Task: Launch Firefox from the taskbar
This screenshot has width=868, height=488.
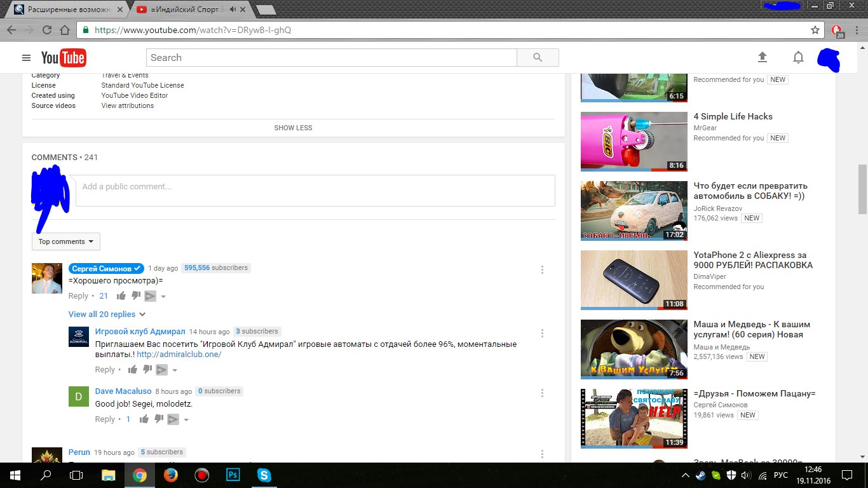Action: (171, 475)
